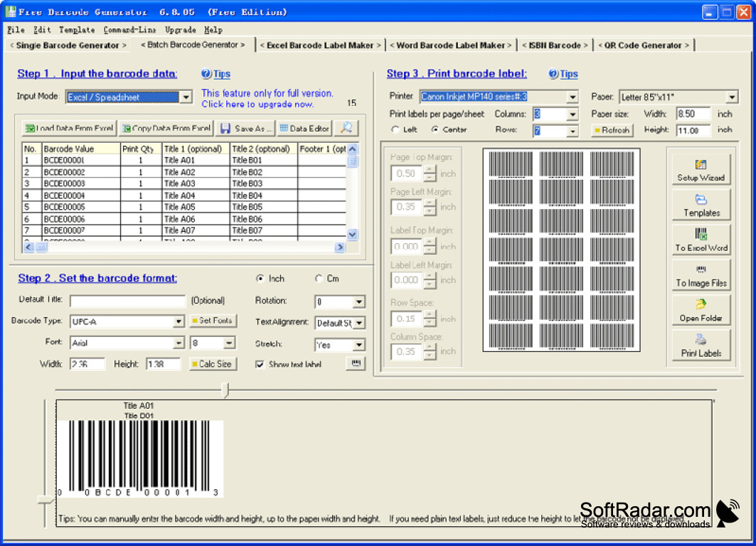Click data table vertical scrollbar down arrow
Image resolution: width=756 pixels, height=546 pixels.
[353, 235]
